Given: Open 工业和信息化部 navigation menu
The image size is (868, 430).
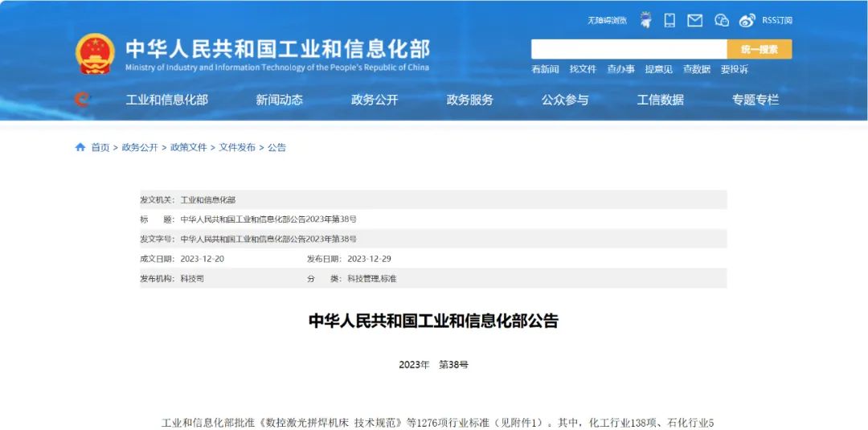Looking at the screenshot, I should [166, 100].
